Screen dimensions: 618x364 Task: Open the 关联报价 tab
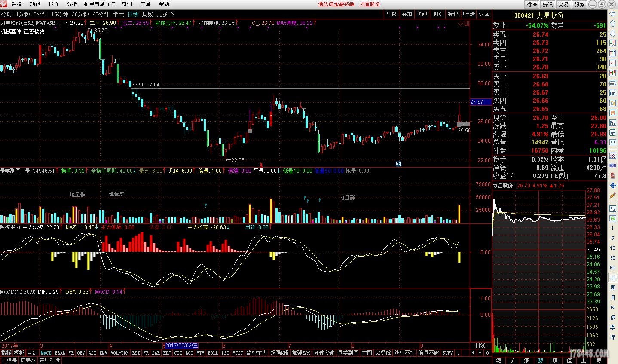tap(49, 360)
